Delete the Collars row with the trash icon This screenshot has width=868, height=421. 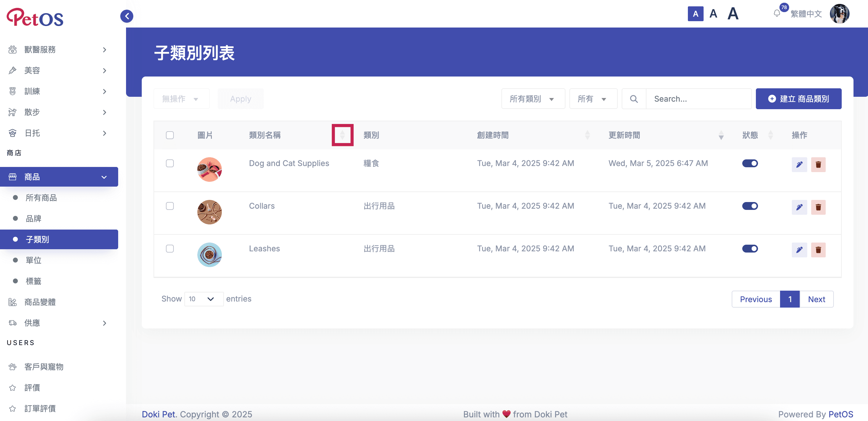[818, 207]
